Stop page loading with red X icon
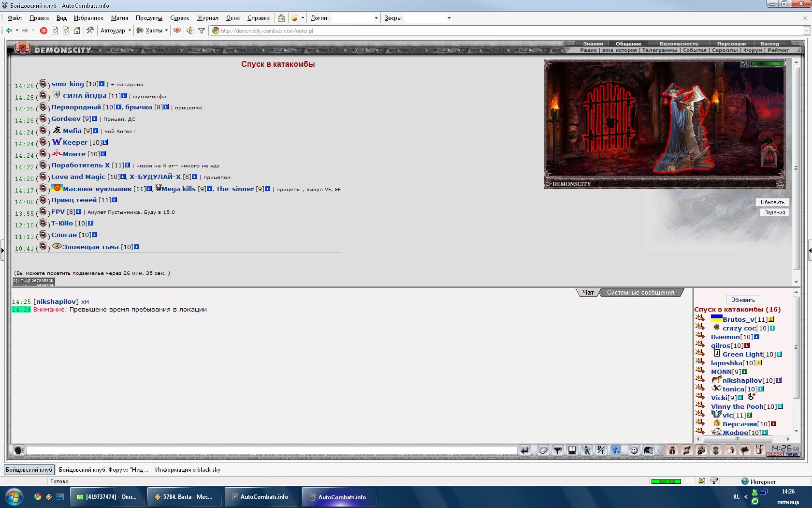812x508 pixels. (x=43, y=30)
